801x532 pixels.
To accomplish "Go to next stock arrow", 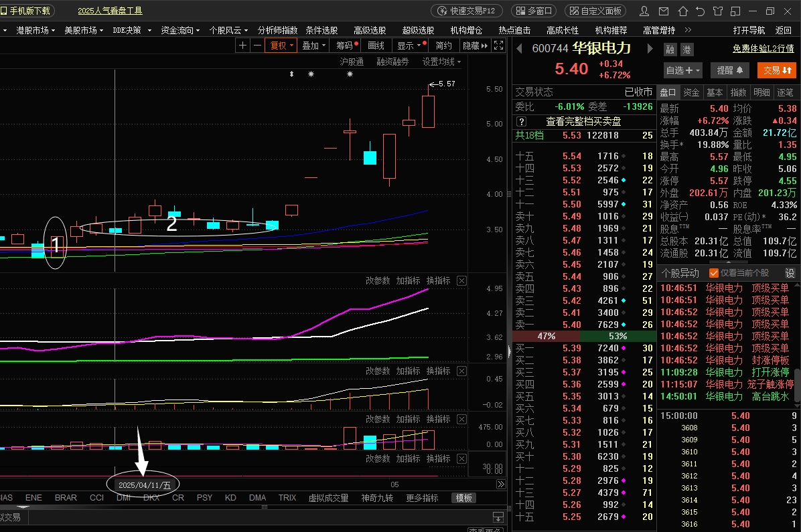I will [650, 48].
